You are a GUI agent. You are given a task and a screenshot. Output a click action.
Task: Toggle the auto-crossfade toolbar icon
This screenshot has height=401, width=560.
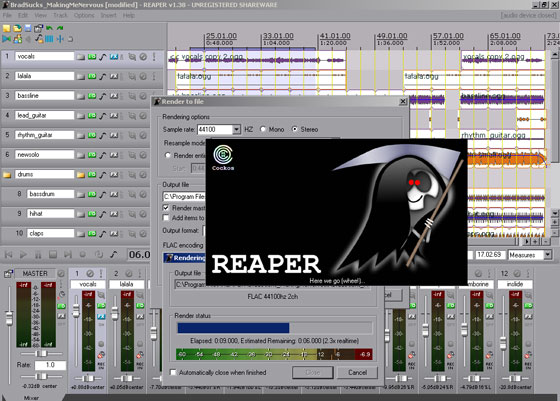point(6,39)
